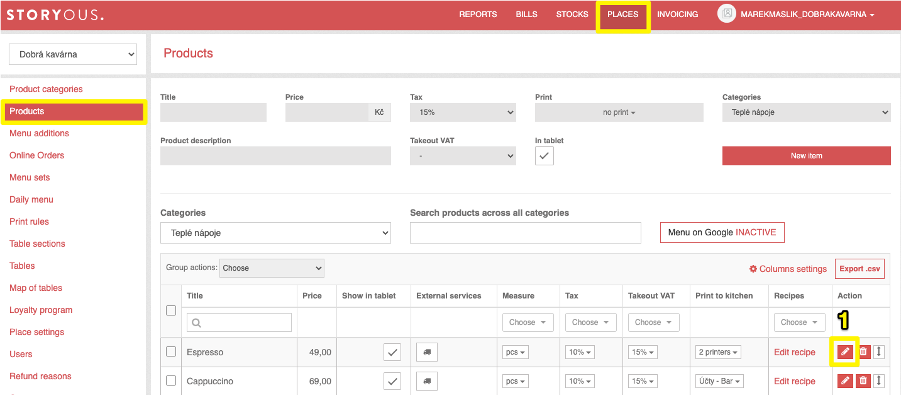The width and height of the screenshot is (902, 396).
Task: Click the New item button
Action: coord(807,155)
